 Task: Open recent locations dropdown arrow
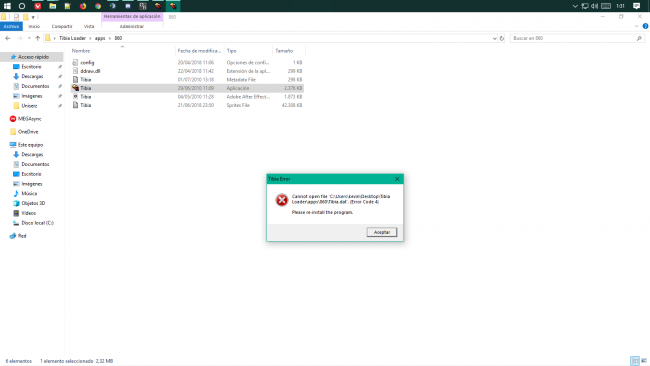tap(29, 38)
